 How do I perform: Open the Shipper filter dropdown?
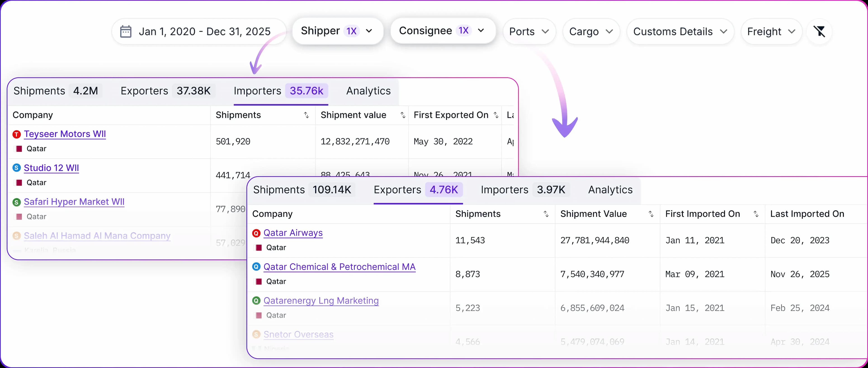[337, 31]
